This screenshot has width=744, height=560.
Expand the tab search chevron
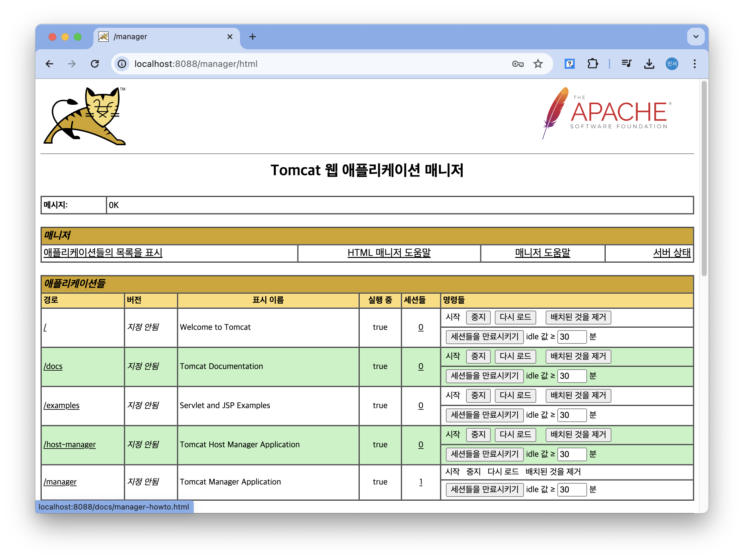[696, 37]
